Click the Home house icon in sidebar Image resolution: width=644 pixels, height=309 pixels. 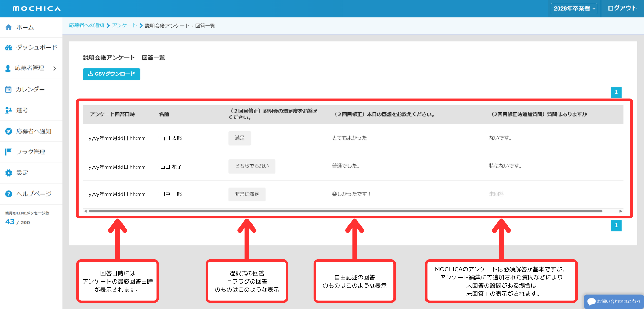(x=9, y=27)
